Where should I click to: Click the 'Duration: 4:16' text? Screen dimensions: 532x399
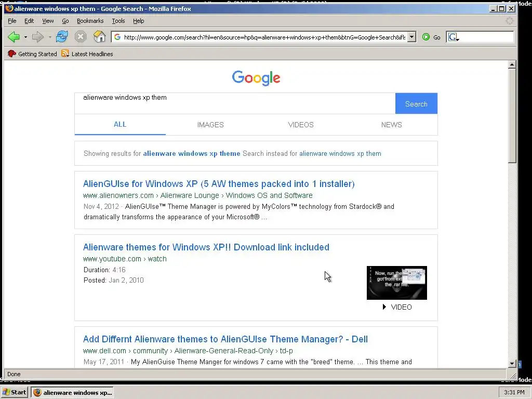104,270
